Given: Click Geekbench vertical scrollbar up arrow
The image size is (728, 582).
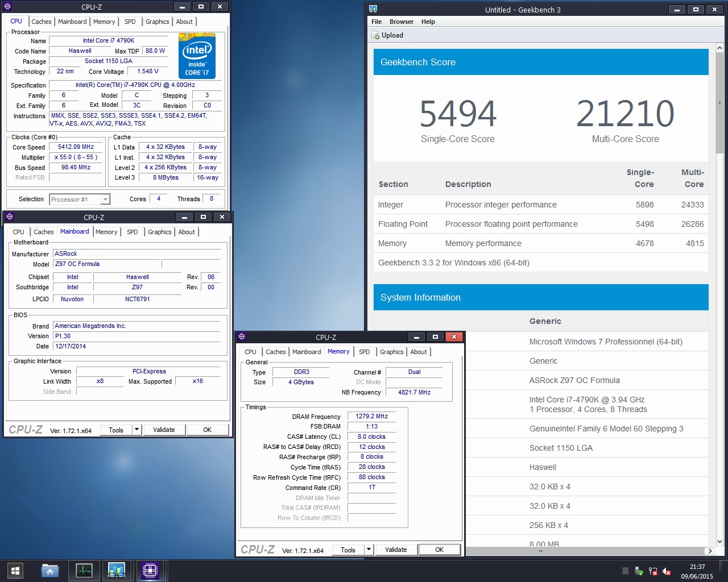Looking at the screenshot, I should [x=719, y=48].
